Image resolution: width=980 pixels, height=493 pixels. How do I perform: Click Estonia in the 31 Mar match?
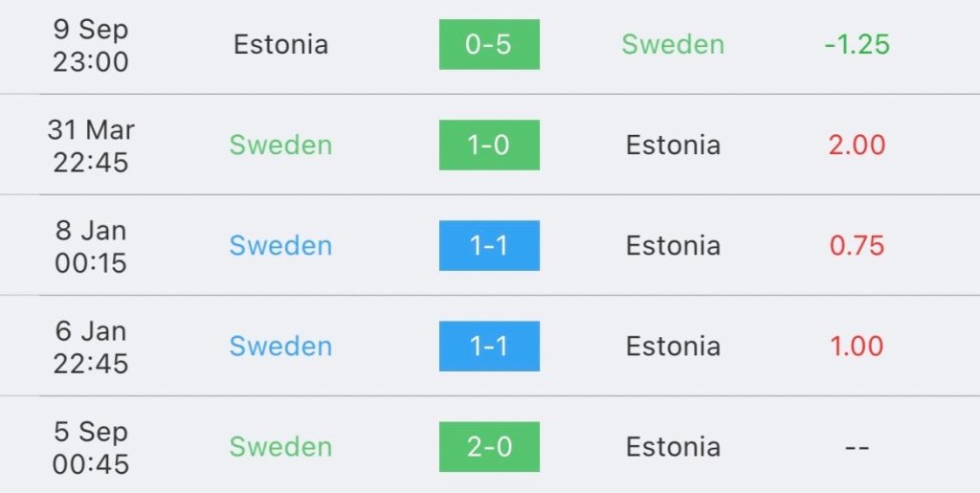coord(673,145)
